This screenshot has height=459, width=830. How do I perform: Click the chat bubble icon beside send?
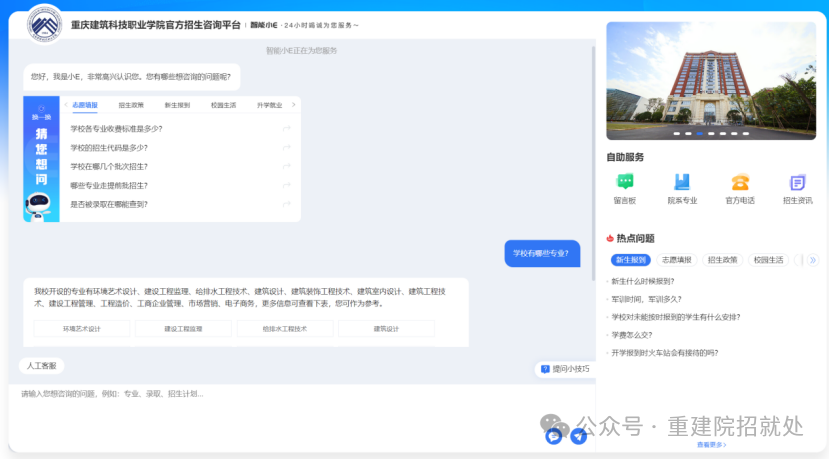(553, 436)
